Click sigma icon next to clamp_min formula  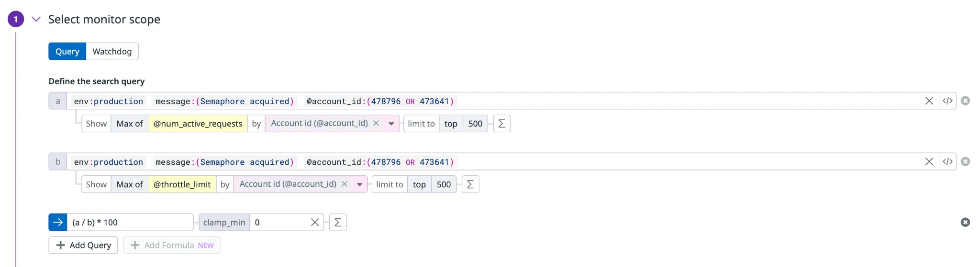(x=337, y=223)
